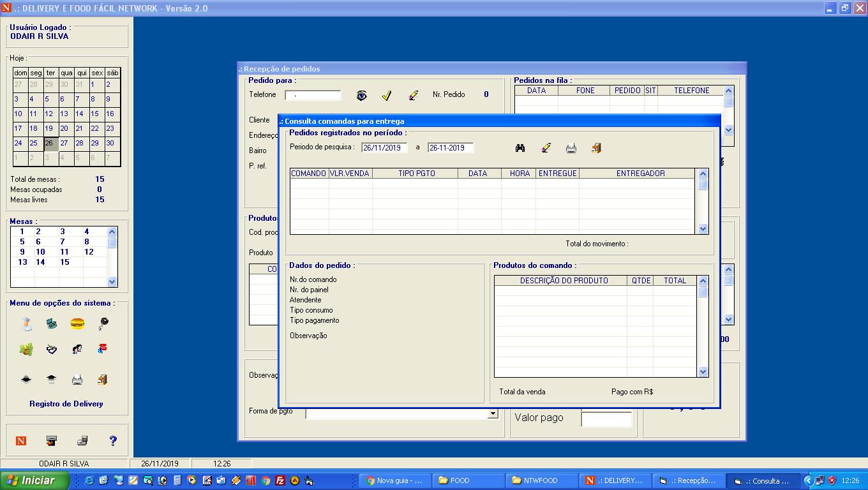Select the red telephone icon in the system menu
Screen dimensions: 868x490
click(x=103, y=349)
